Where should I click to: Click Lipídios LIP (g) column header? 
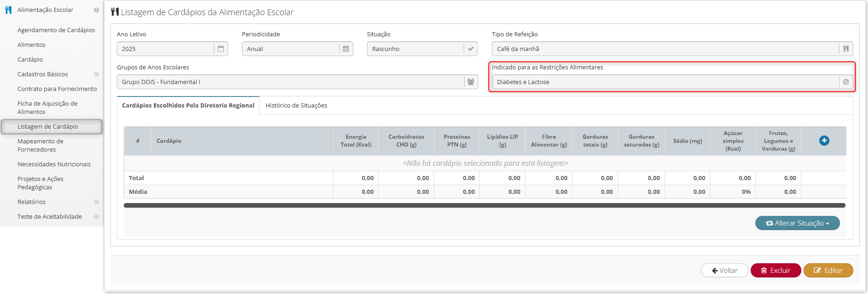pos(502,141)
